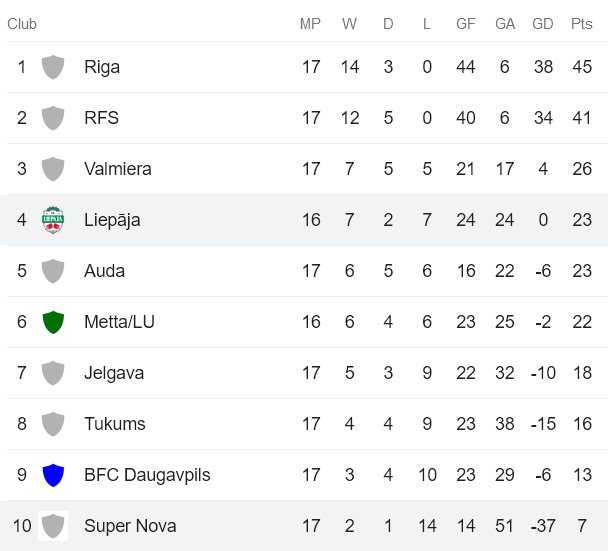The height and width of the screenshot is (551, 608).
Task: Click the Riga club shield icon
Action: tap(53, 67)
